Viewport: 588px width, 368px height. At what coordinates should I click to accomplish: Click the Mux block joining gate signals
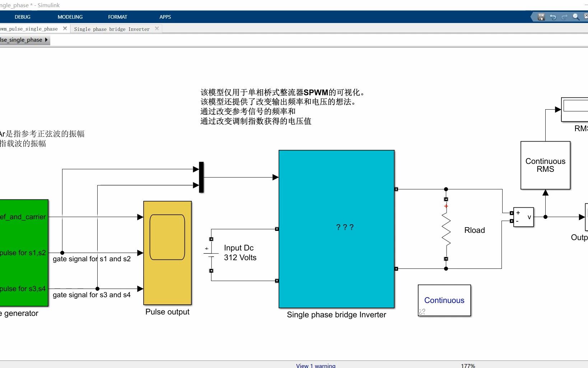pyautogui.click(x=202, y=178)
